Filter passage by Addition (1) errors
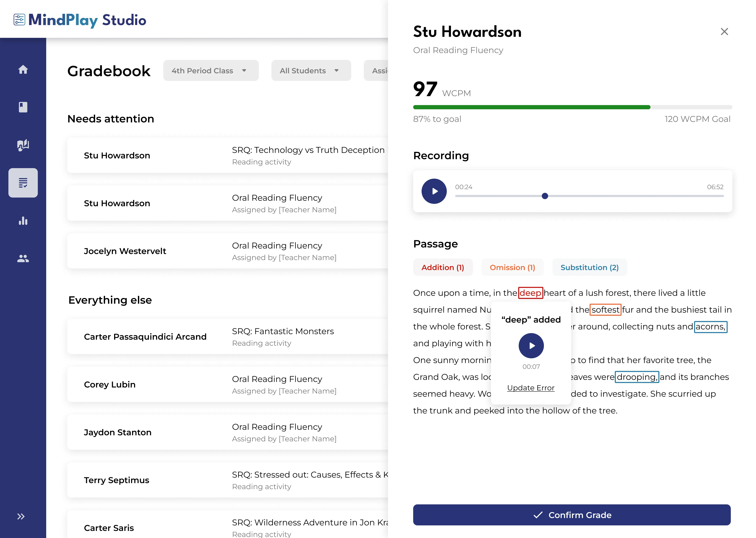The image size is (756, 538). point(443,267)
